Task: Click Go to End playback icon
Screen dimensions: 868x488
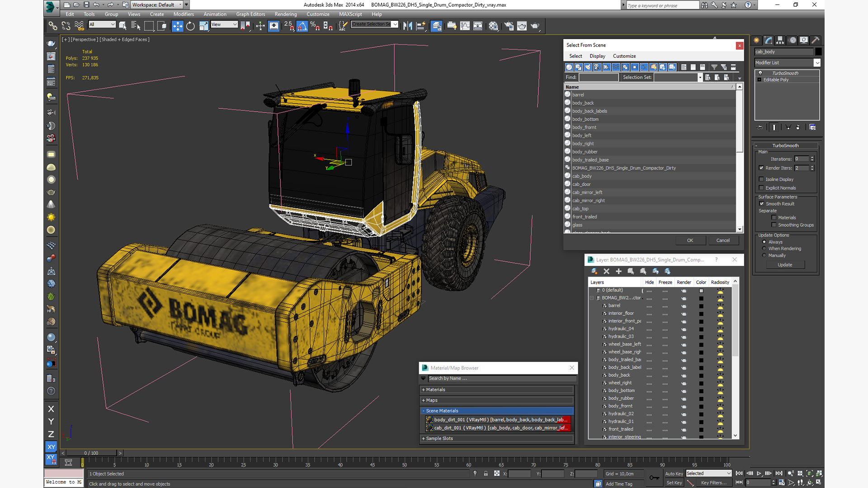Action: (x=779, y=473)
